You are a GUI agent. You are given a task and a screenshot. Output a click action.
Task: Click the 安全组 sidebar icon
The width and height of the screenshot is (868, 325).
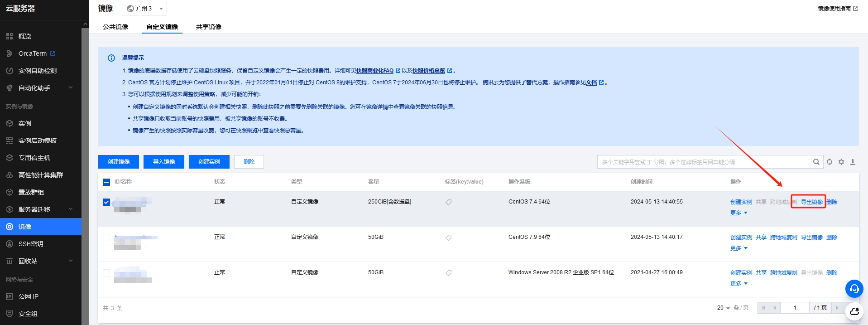click(10, 314)
